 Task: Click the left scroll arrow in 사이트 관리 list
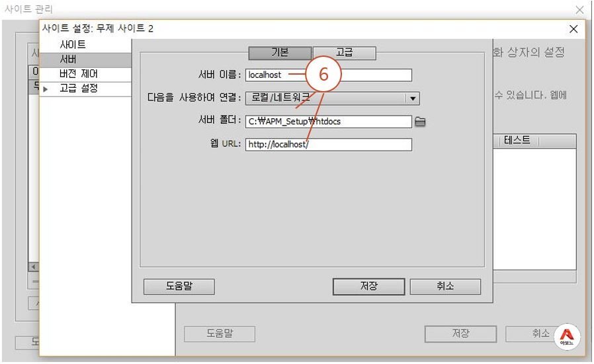[x=33, y=267]
